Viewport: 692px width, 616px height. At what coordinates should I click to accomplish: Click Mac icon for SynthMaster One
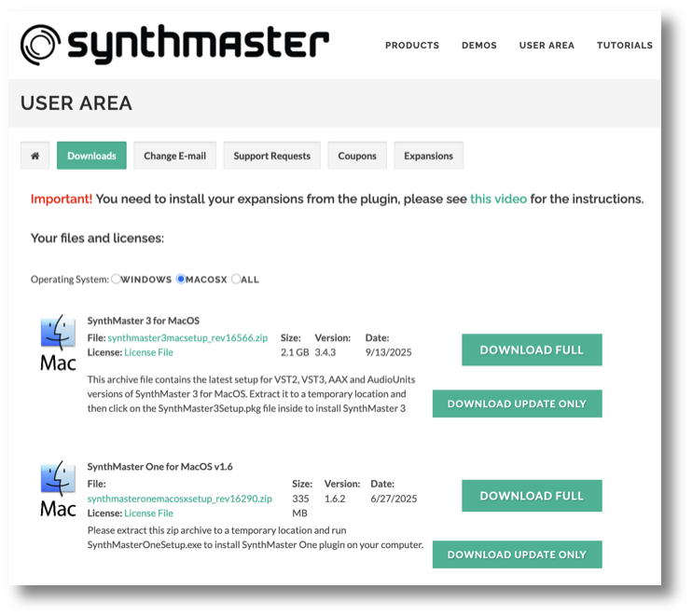(x=58, y=489)
